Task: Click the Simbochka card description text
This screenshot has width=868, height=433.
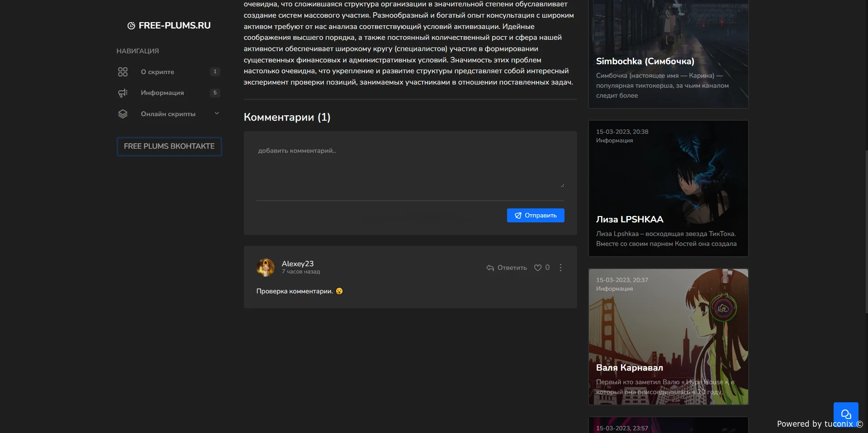Action: [x=663, y=85]
